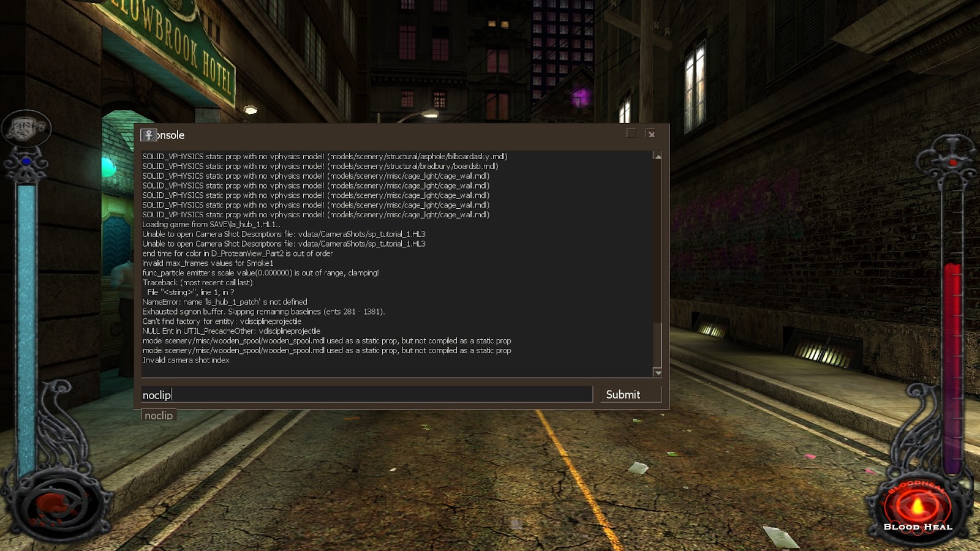Screen dimensions: 980x551
Task: Click the Submit button in the console
Action: (x=631, y=394)
